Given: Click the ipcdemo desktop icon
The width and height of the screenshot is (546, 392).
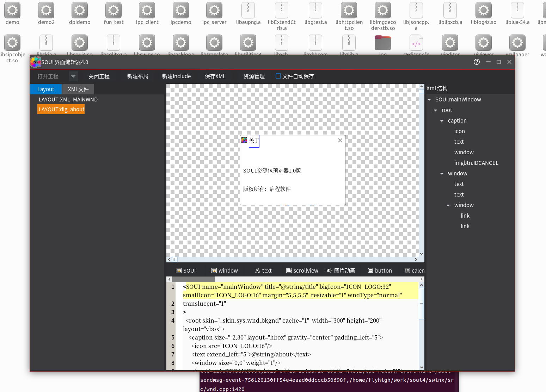Looking at the screenshot, I should click(x=181, y=10).
